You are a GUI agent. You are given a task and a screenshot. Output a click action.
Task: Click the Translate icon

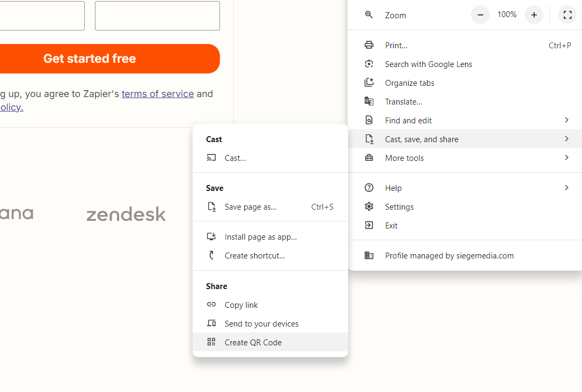tap(369, 101)
